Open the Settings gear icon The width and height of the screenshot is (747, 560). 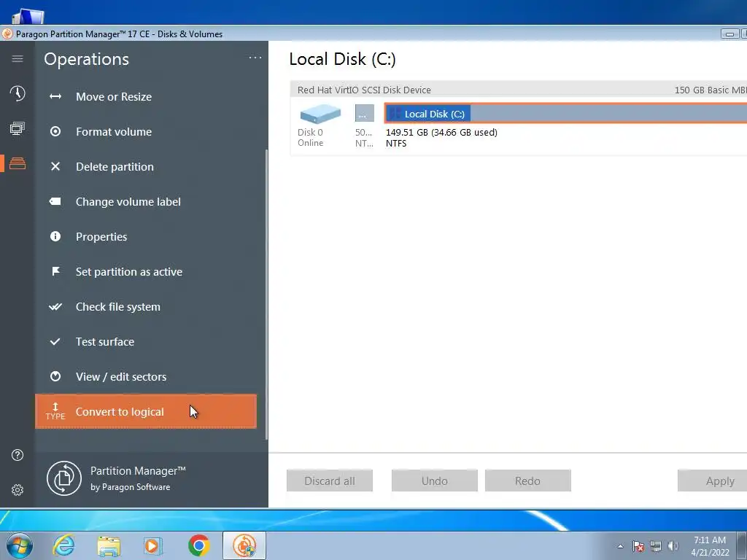[x=18, y=490]
